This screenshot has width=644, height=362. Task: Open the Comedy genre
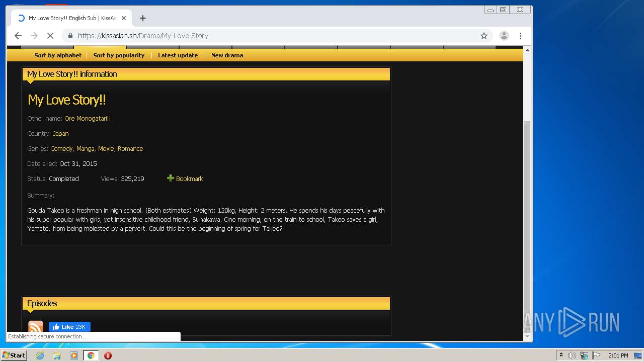click(x=61, y=149)
